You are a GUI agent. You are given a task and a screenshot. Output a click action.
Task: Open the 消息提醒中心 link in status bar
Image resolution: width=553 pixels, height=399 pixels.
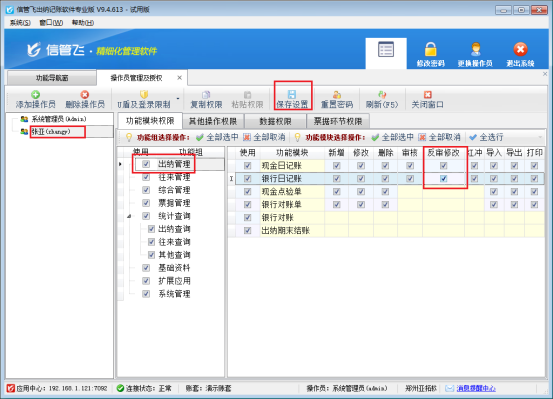pyautogui.click(x=476, y=388)
